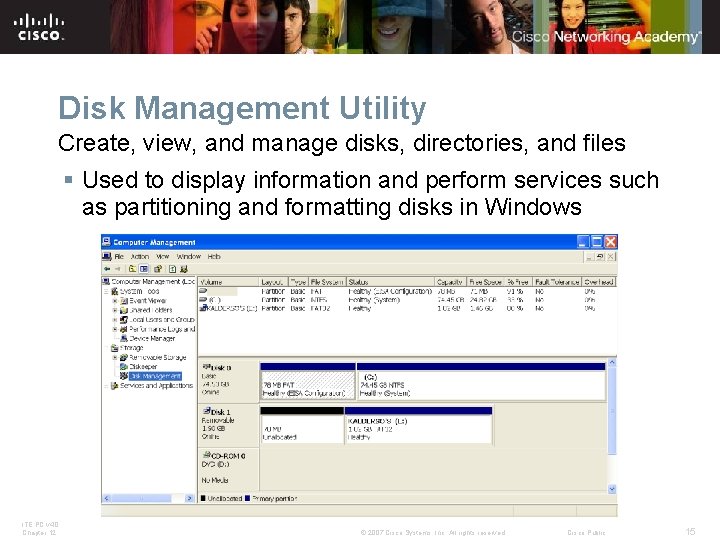720x540 pixels.
Task: Click the (C:) volume drive icon in list
Action: tap(203, 299)
